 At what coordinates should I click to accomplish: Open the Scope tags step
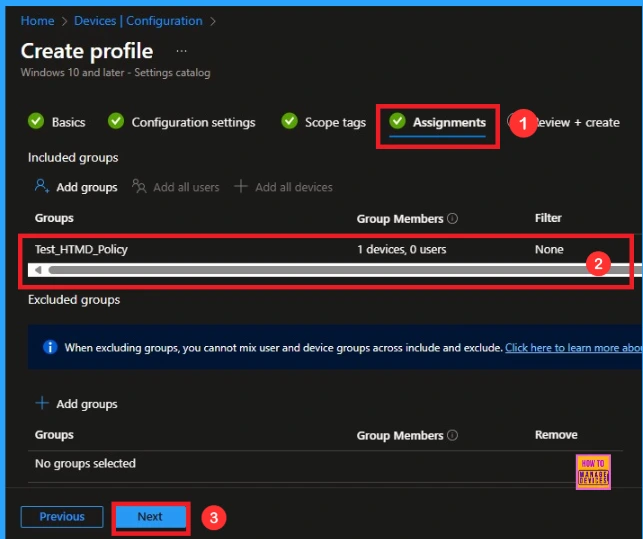tap(335, 122)
